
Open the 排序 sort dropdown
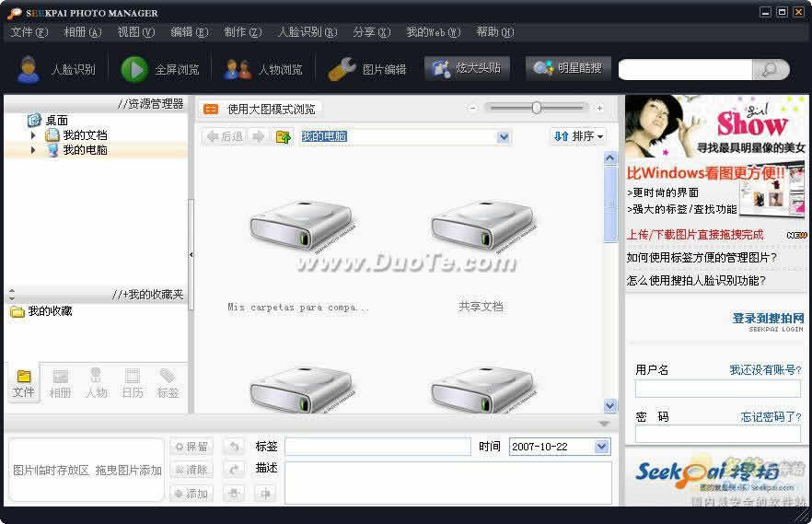pyautogui.click(x=578, y=136)
